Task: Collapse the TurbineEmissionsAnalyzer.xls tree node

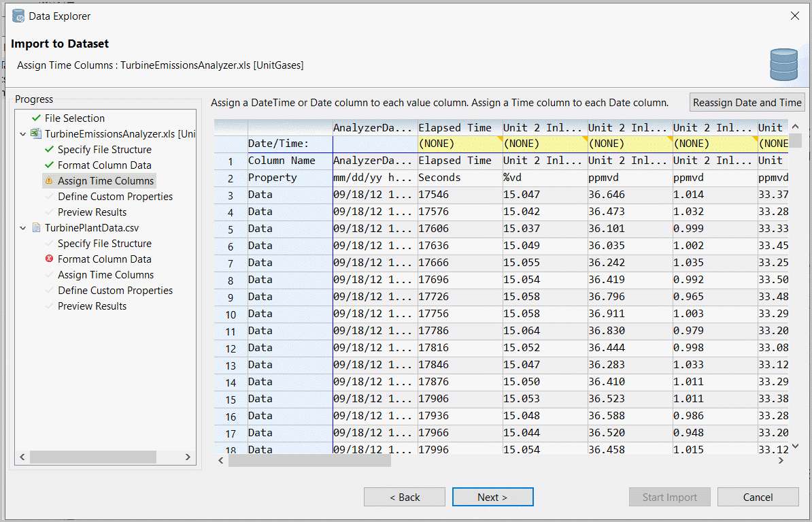Action: (x=23, y=134)
